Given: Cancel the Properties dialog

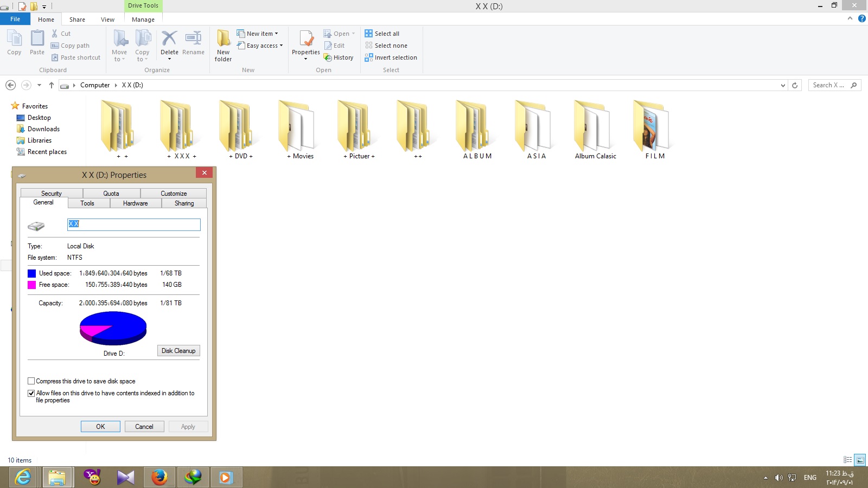Looking at the screenshot, I should (x=144, y=427).
